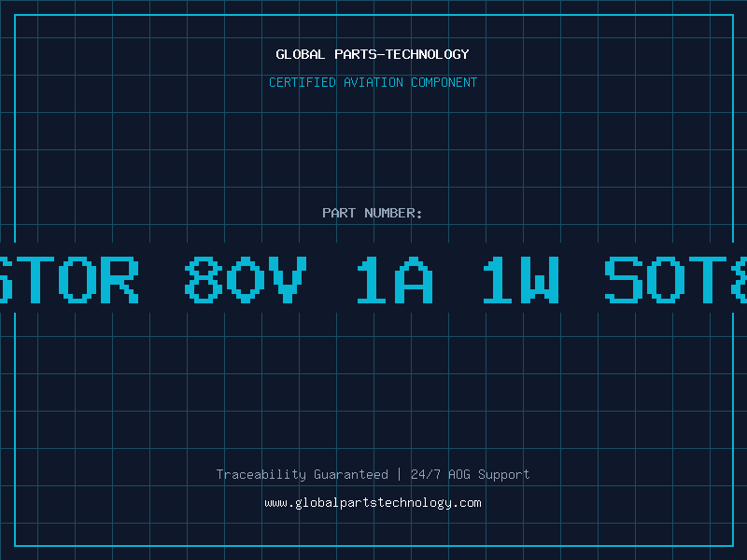Click the CERTIFIED AVIATION COMPONENT subtitle
Screen dimensions: 747x560
pyautogui.click(x=373, y=82)
